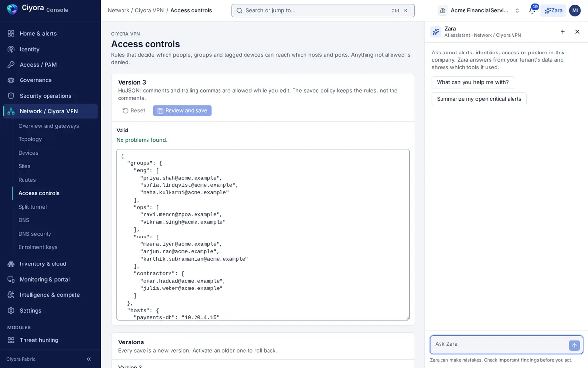Open Split tunnel submenu item
The image size is (588, 368).
click(32, 207)
